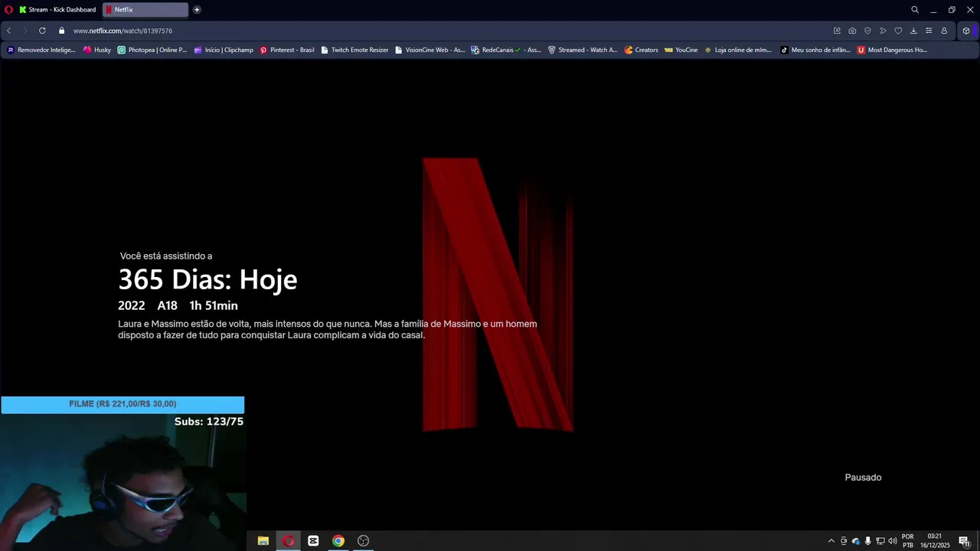Open Easy Setup sliders
980x551 pixels.
pos(929,31)
